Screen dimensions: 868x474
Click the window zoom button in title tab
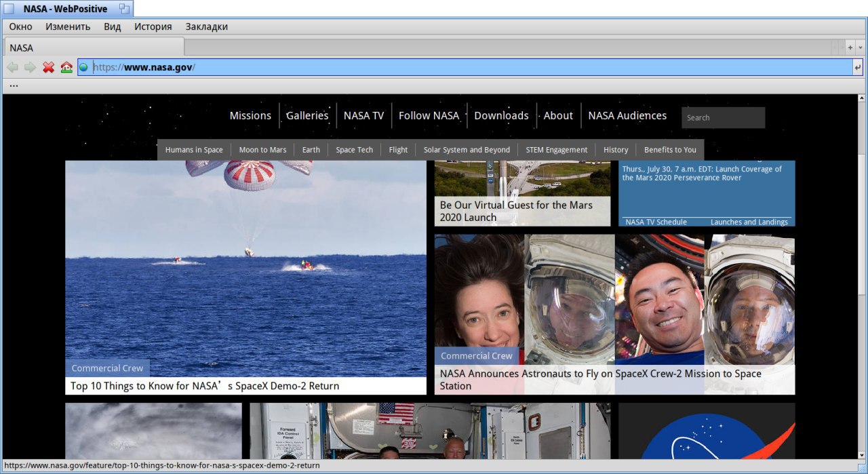[x=124, y=9]
